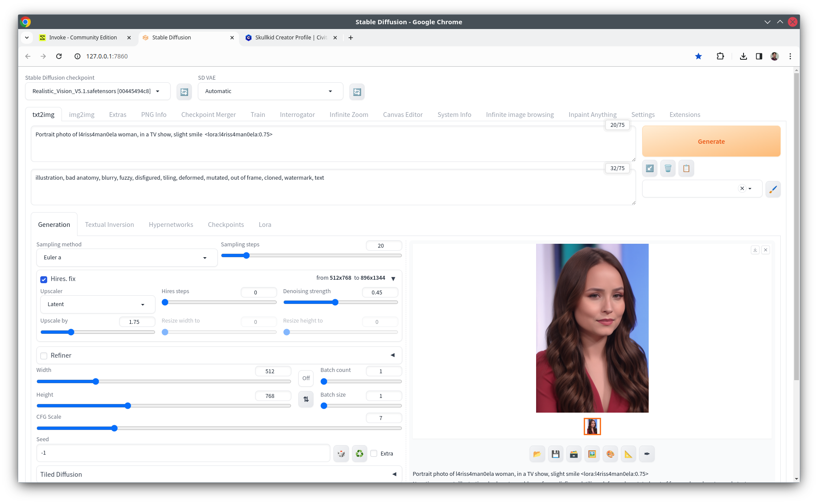This screenshot has width=818, height=504.
Task: Click the browser address bar URL
Action: [x=107, y=56]
